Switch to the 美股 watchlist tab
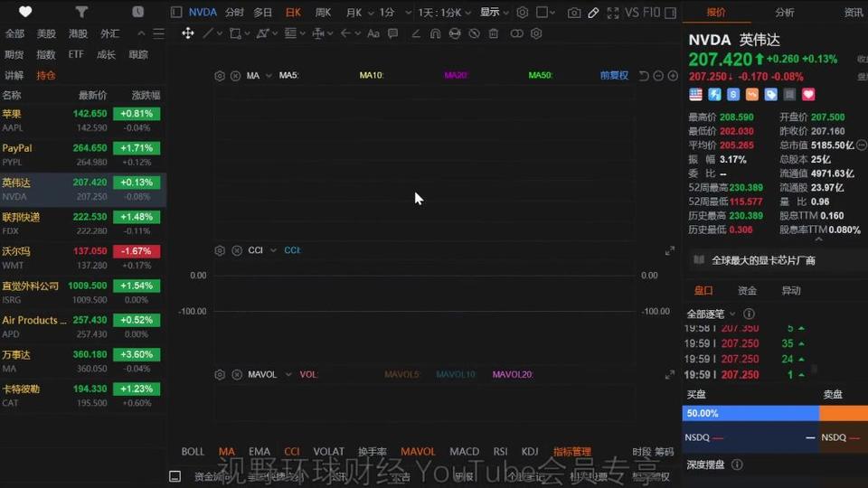The image size is (868, 488). [46, 33]
